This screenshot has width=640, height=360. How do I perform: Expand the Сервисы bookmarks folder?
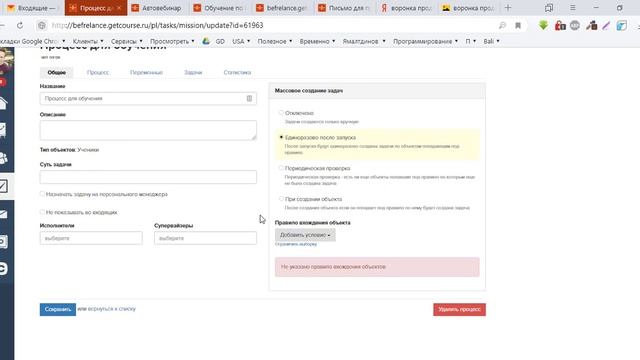[x=127, y=41]
